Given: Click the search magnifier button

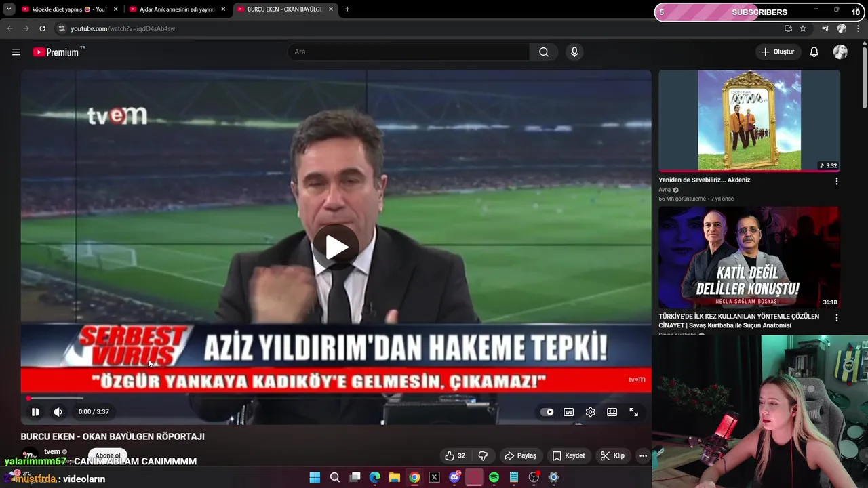Looking at the screenshot, I should 544,52.
